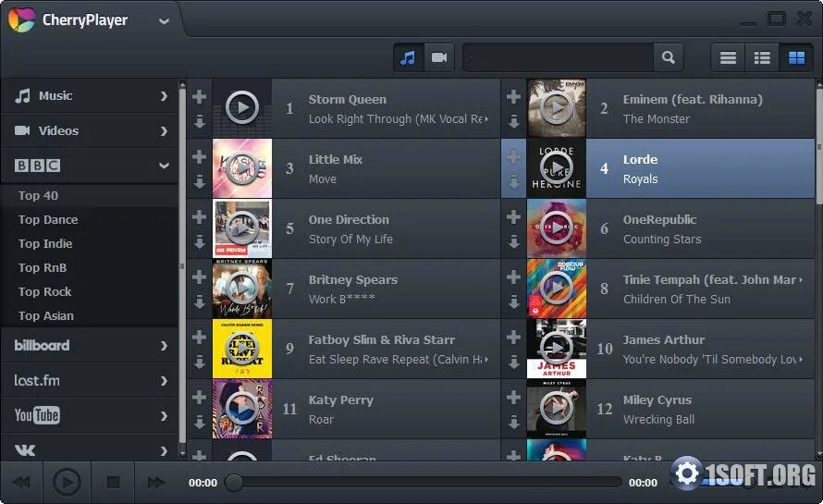Open the Top RnB chart
The width and height of the screenshot is (823, 504).
pyautogui.click(x=89, y=268)
